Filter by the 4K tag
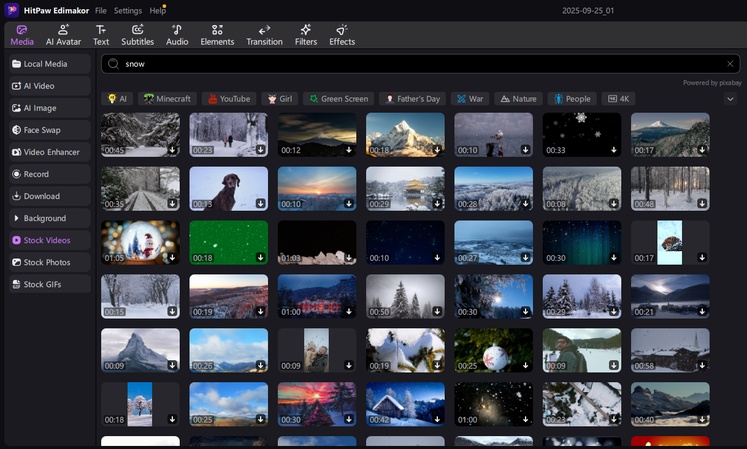The height and width of the screenshot is (449, 747). point(618,99)
